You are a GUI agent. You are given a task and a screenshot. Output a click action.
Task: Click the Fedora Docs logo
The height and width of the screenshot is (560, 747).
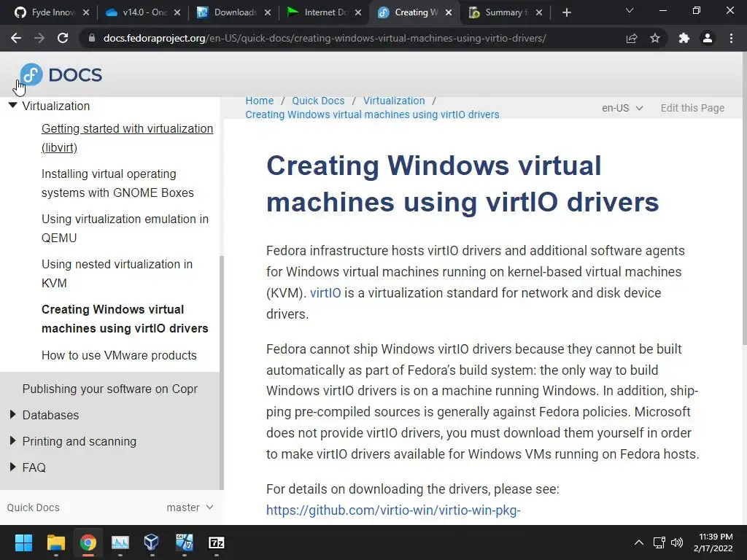click(61, 75)
